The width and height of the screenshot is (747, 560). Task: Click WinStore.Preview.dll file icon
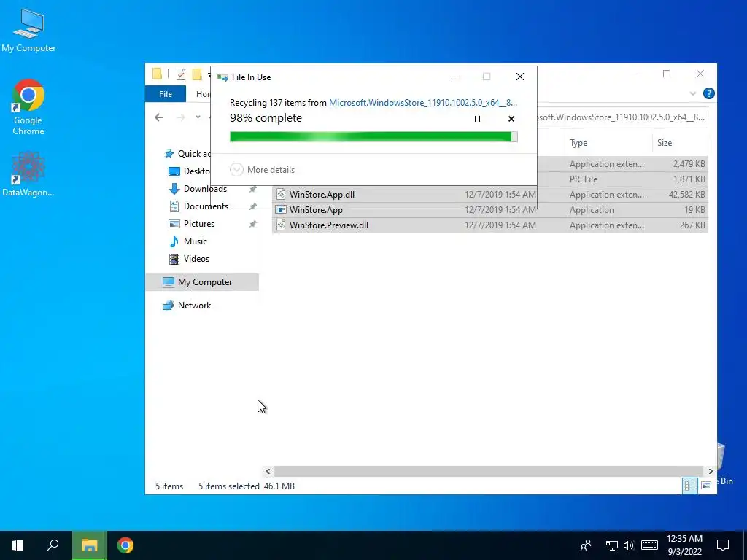[281, 225]
